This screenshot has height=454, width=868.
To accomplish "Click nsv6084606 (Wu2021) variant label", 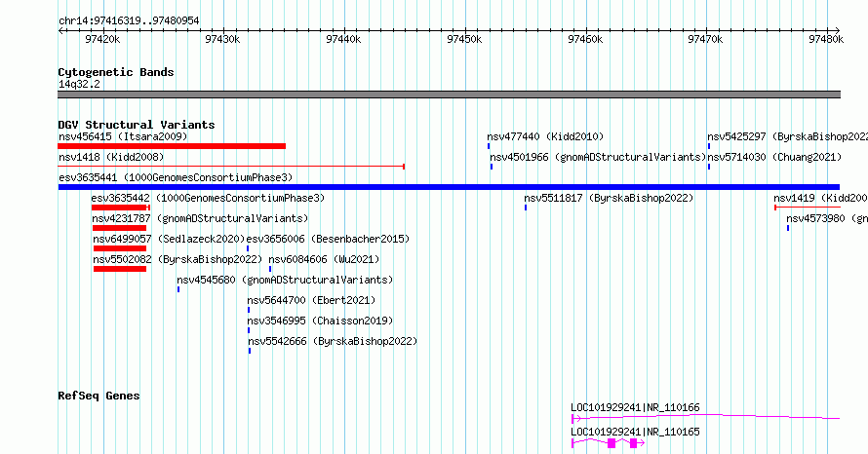I will (324, 259).
